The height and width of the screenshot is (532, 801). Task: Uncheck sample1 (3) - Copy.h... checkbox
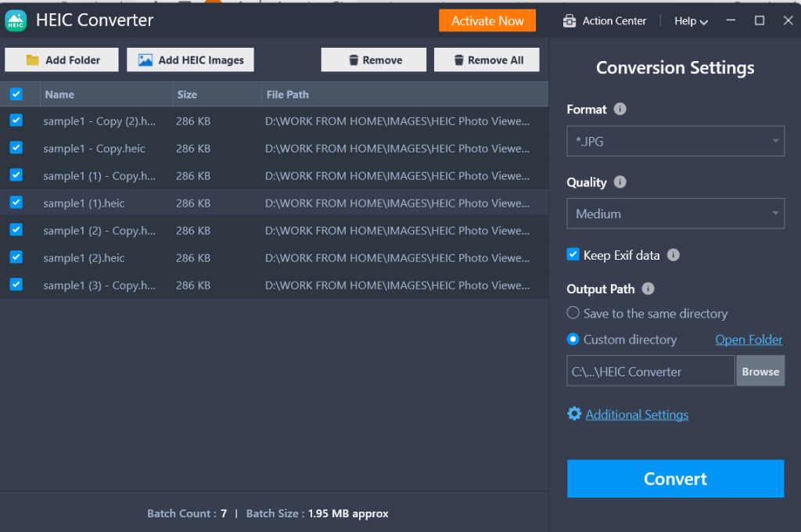[x=16, y=284]
